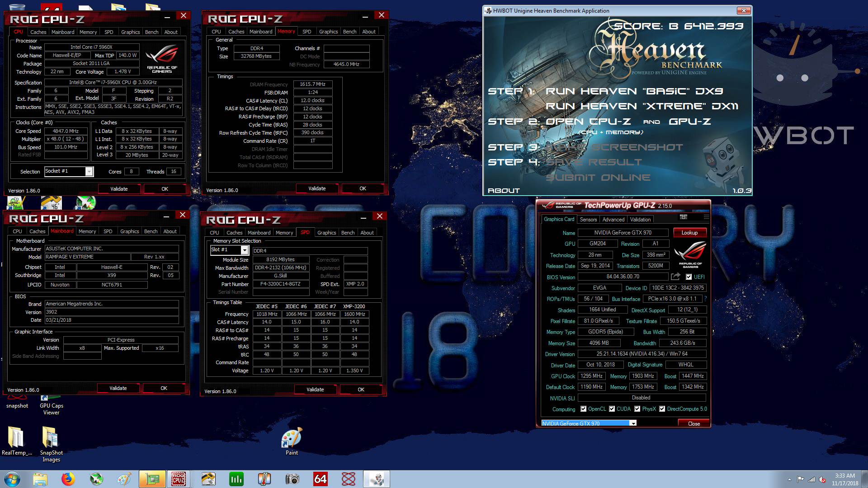Click the network signal tray icon
The image size is (868, 488).
pos(811,479)
